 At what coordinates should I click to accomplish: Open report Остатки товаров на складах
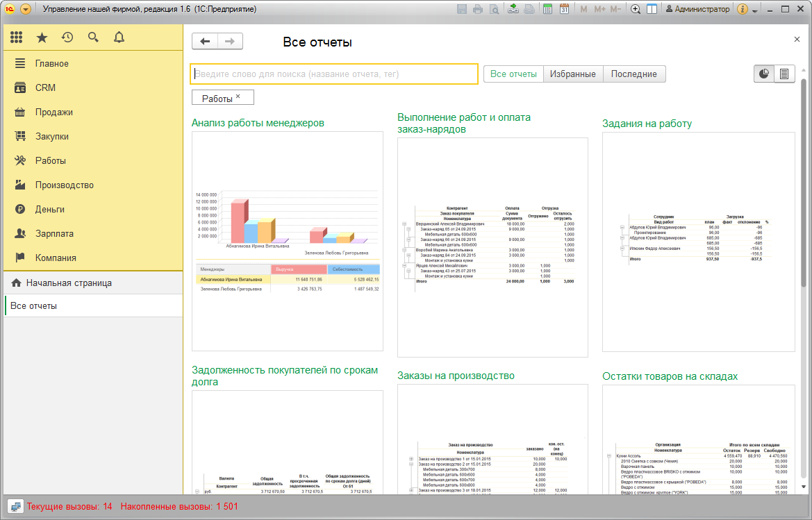[670, 377]
